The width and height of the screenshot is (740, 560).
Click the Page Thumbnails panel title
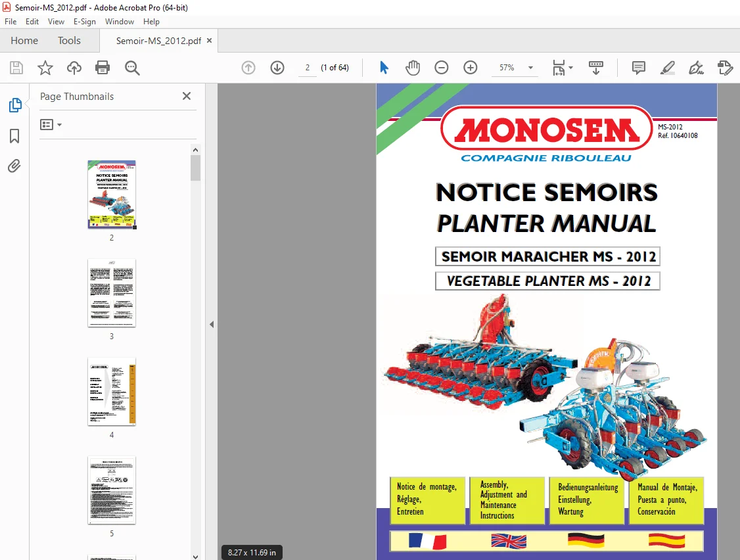77,97
